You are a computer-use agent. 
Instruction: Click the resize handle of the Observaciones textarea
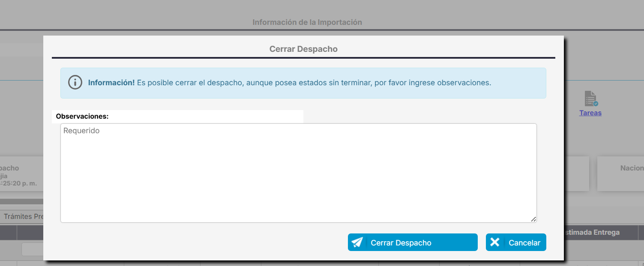[533, 219]
